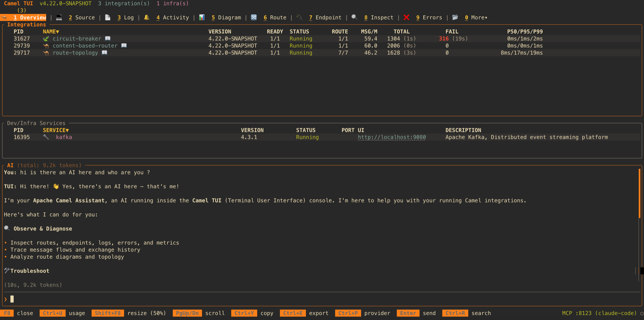Click the Ctrl+R search shortcut
644x320 pixels.
click(466, 313)
